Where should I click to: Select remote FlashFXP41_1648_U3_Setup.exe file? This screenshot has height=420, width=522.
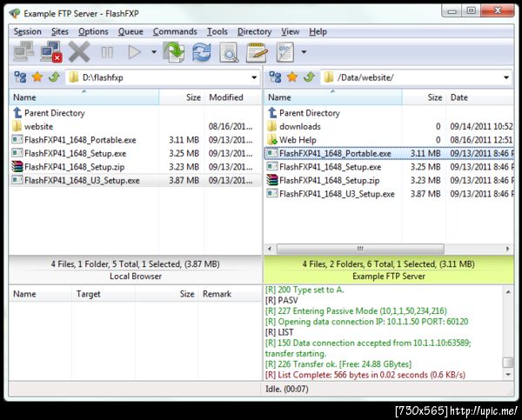tap(331, 194)
